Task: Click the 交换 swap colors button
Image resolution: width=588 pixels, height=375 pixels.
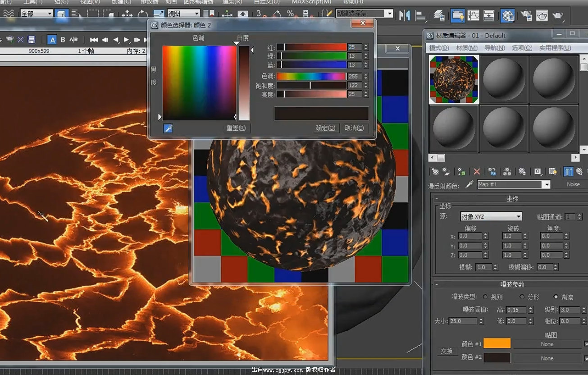Action: pos(447,351)
